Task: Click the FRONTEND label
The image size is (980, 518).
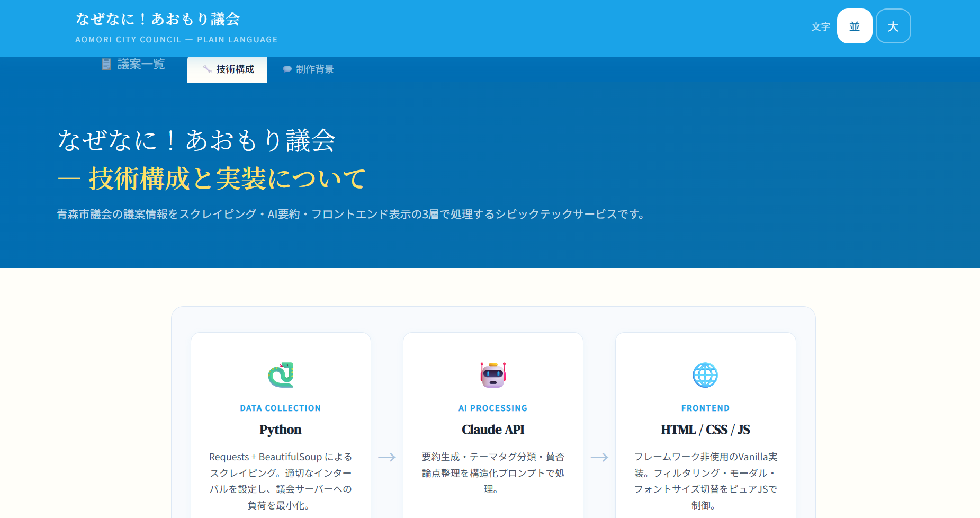Action: tap(705, 408)
